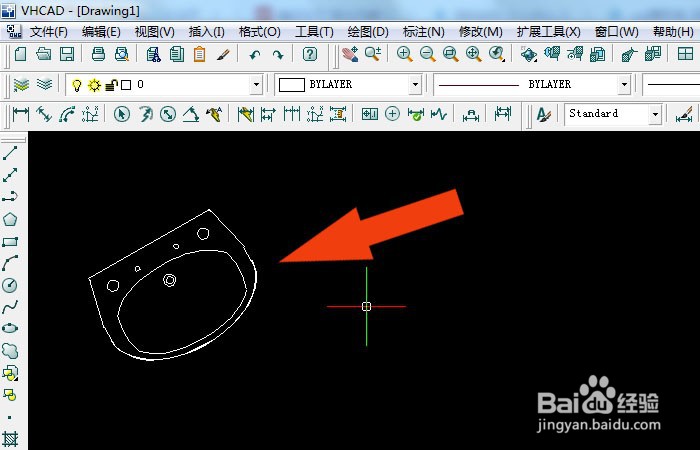Open the 工具(T) menu
This screenshot has width=700, height=450.
click(314, 32)
